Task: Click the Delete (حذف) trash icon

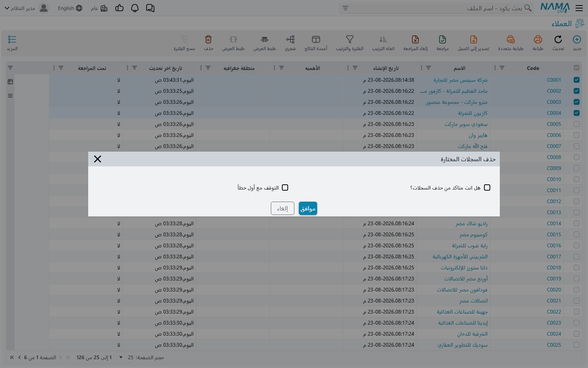Action: point(208,39)
